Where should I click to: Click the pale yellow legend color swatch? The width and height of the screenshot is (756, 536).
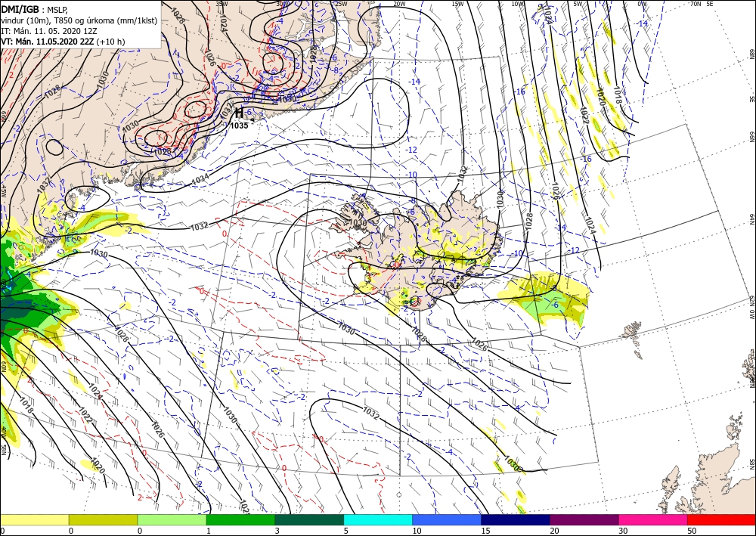(x=34, y=519)
